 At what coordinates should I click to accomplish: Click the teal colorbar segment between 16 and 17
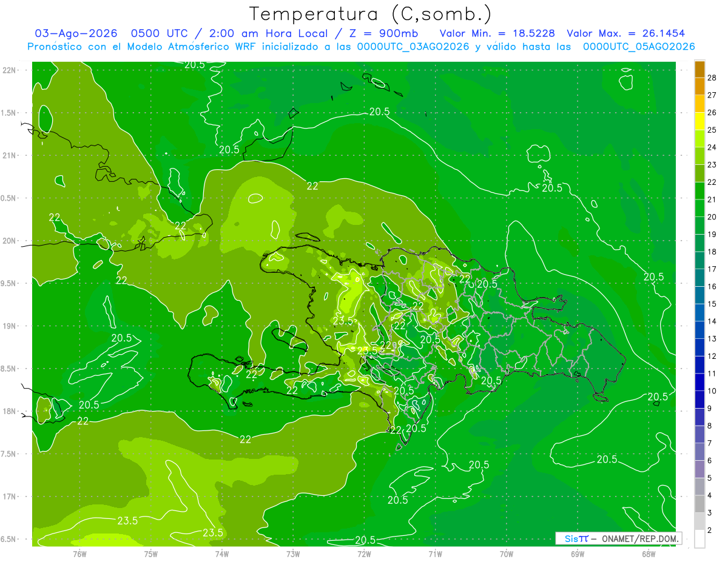click(x=699, y=278)
